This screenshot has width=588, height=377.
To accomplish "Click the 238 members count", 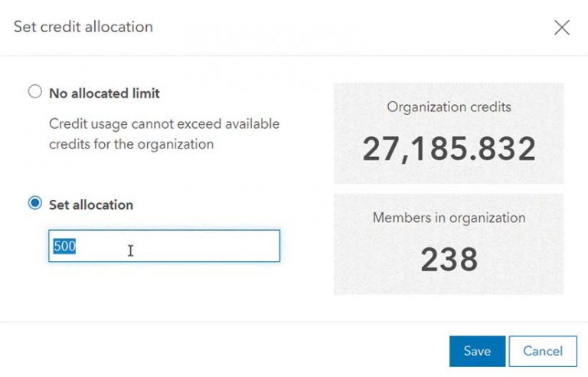I will pos(449,260).
